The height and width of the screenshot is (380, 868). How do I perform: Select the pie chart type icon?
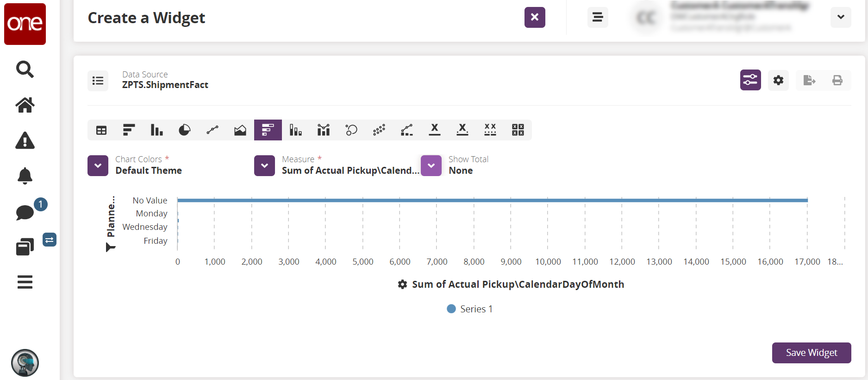pos(184,130)
